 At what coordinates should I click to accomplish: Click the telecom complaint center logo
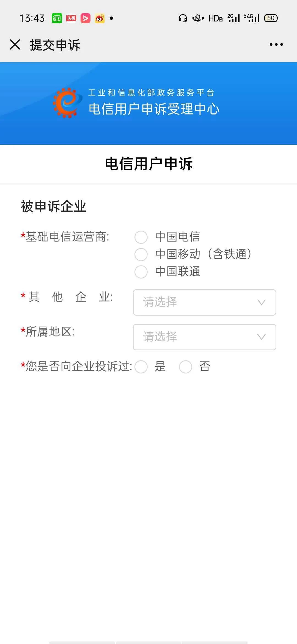(68, 103)
